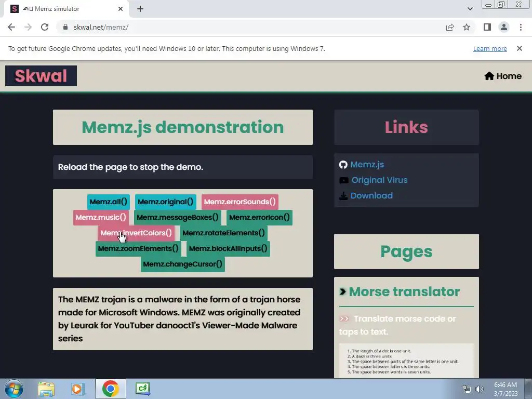The image size is (532, 399).
Task: Bookmark this page with star icon
Action: pyautogui.click(x=467, y=27)
